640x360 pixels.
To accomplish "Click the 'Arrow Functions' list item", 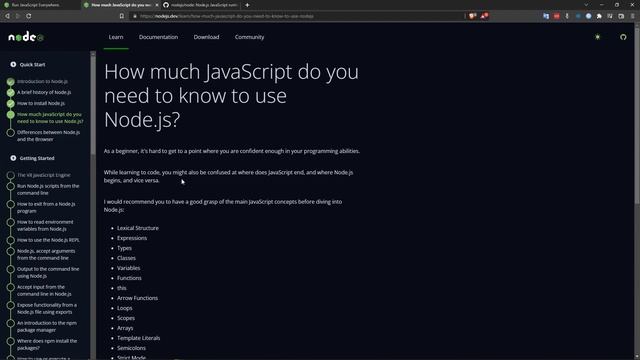I will [138, 298].
